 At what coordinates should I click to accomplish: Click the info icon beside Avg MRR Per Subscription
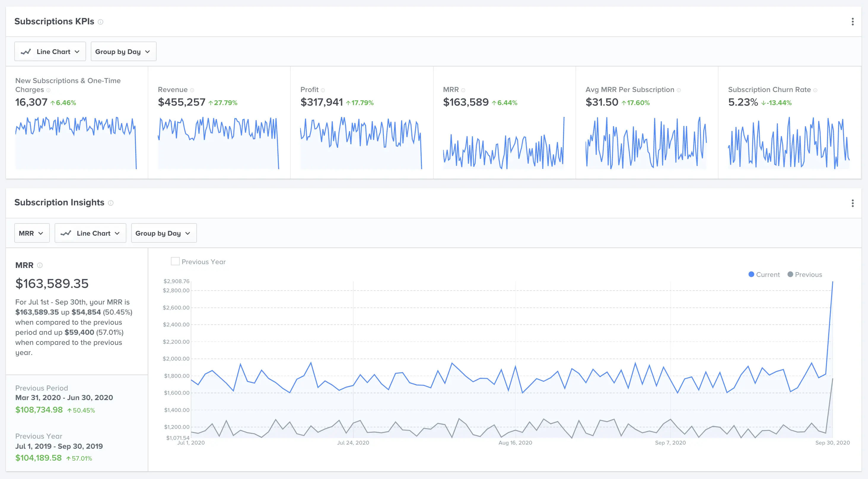[679, 90]
